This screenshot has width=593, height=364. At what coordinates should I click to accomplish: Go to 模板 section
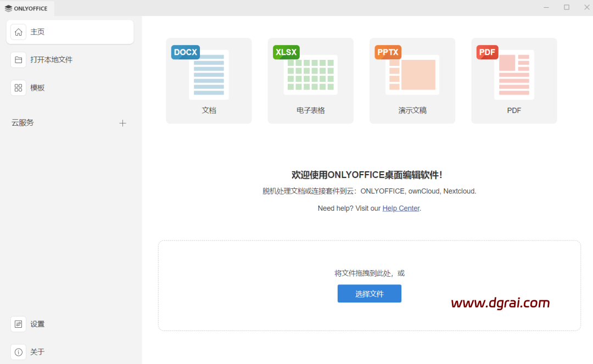[x=37, y=88]
